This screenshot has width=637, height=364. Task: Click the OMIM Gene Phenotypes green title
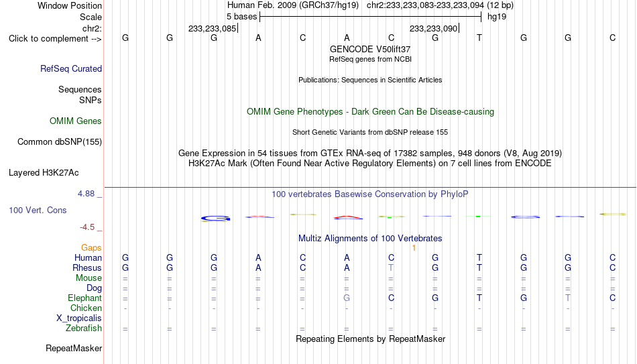[370, 112]
